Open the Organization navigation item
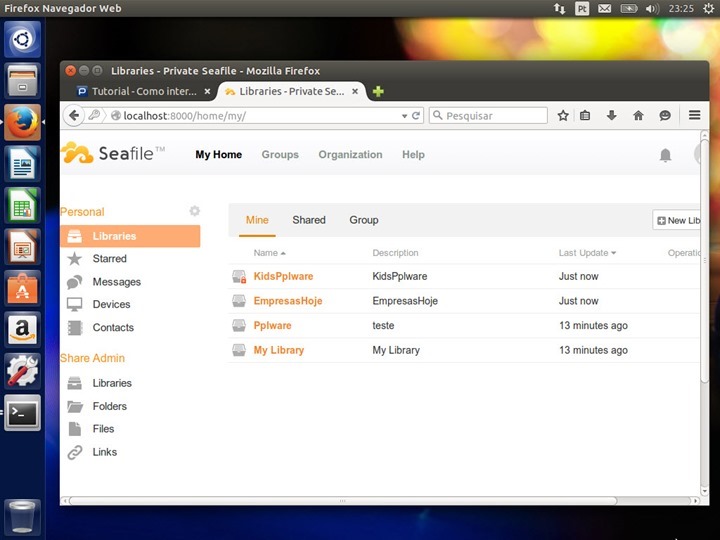720x540 pixels. pyautogui.click(x=350, y=155)
